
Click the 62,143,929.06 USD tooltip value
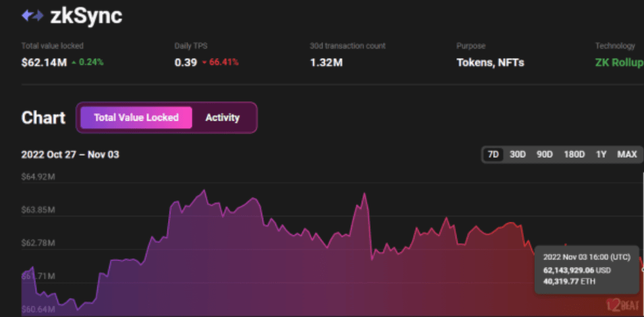[577, 270]
